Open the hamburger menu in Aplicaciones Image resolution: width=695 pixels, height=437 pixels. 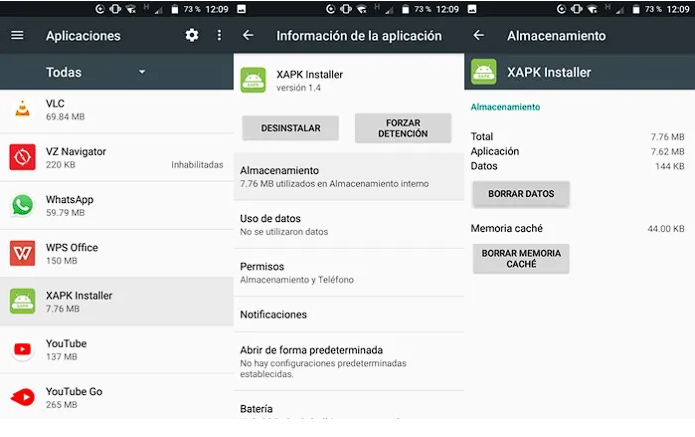pos(17,35)
